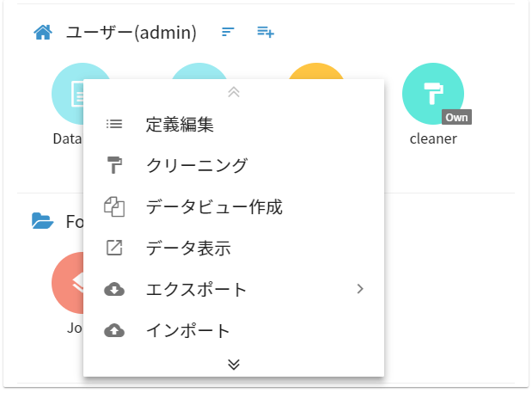
Task: Click the list icon beside 定義編集
Action: 114,124
